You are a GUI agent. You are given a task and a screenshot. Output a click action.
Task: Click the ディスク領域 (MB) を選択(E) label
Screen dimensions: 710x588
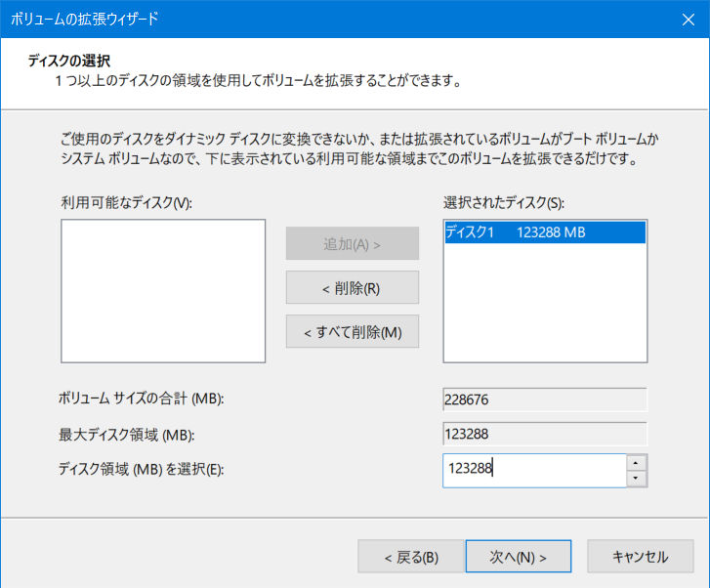tap(142, 470)
